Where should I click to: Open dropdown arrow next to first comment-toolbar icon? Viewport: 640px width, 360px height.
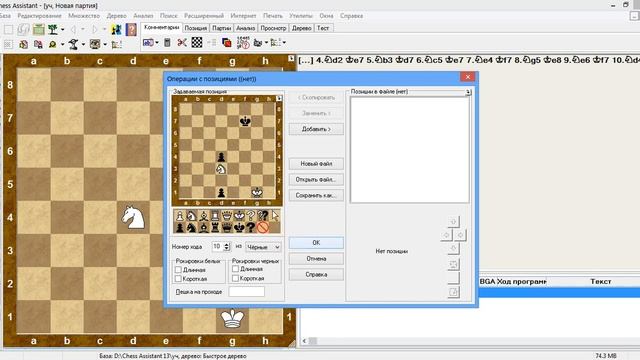point(157,42)
